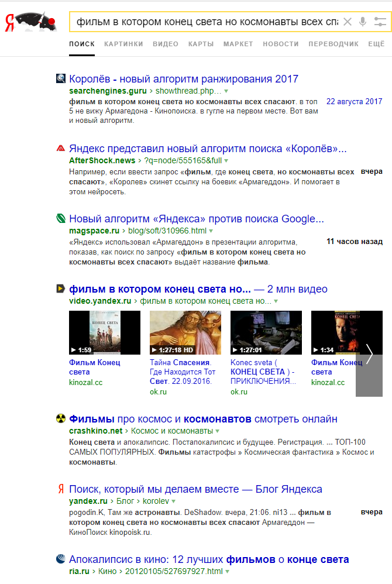Viewport: 392px width, 584px height.
Task: Show next videos with carousel arrow
Action: pos(369,354)
